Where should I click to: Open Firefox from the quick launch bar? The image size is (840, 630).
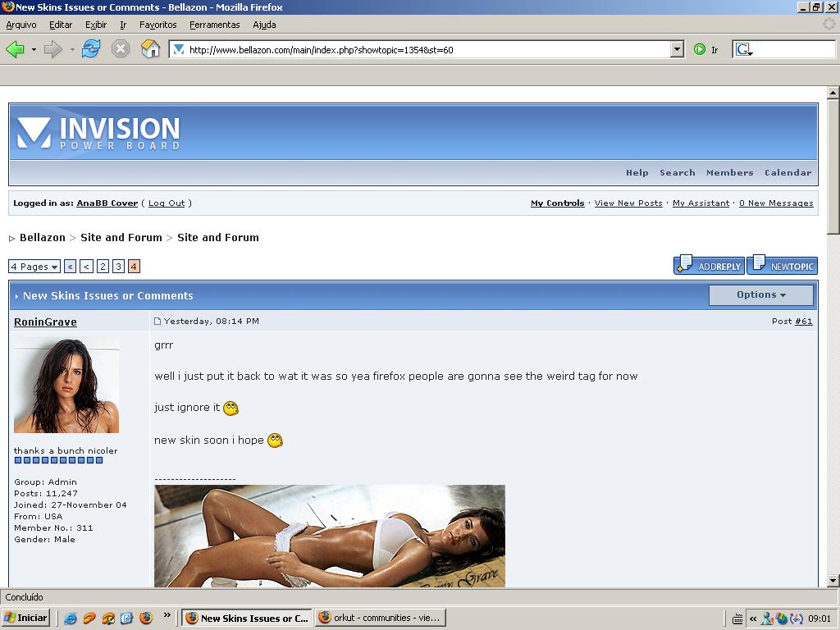tap(146, 619)
